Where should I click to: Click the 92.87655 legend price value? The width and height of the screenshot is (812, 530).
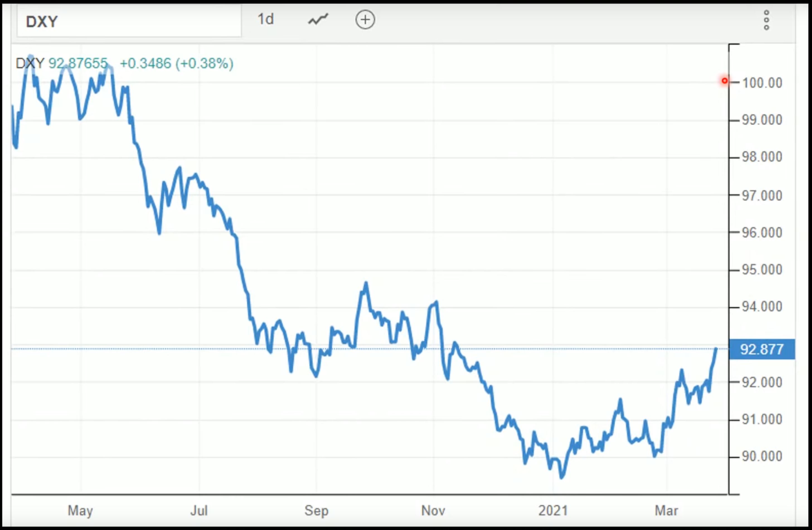pyautogui.click(x=78, y=64)
